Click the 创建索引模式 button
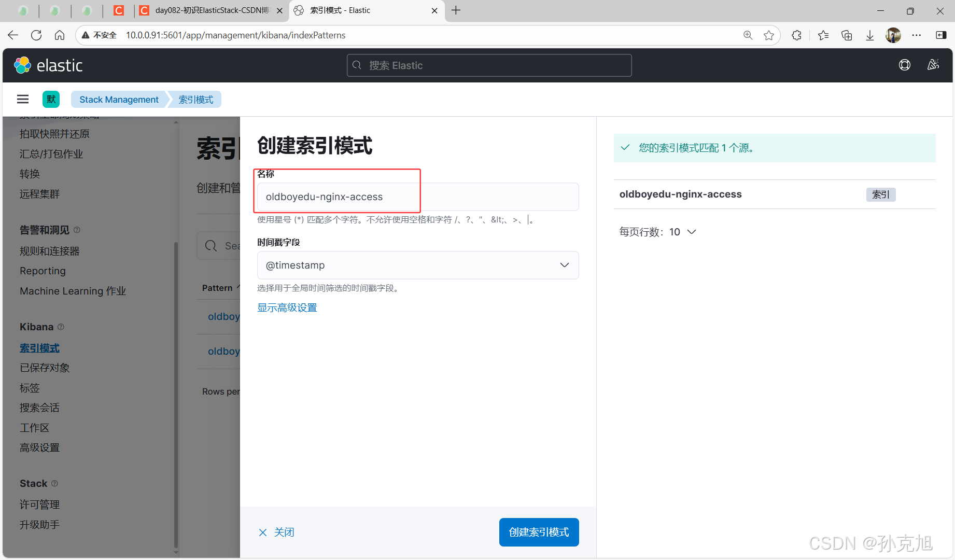The image size is (955, 560). point(539,532)
